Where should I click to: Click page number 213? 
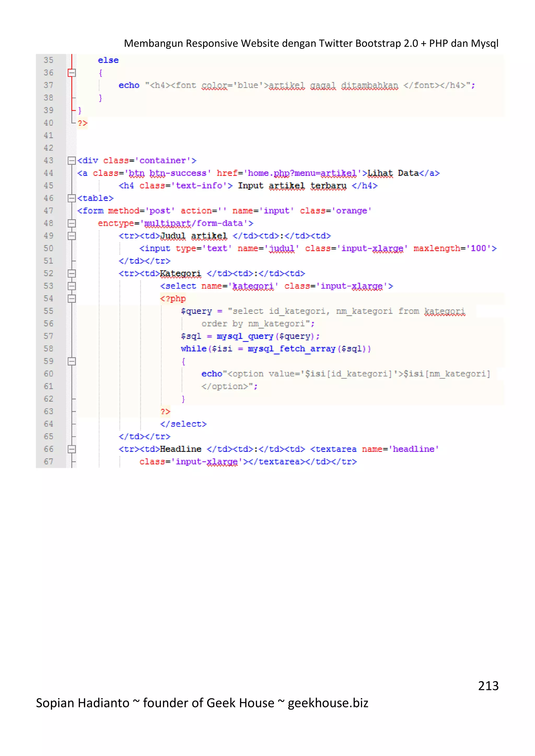pyautogui.click(x=488, y=686)
